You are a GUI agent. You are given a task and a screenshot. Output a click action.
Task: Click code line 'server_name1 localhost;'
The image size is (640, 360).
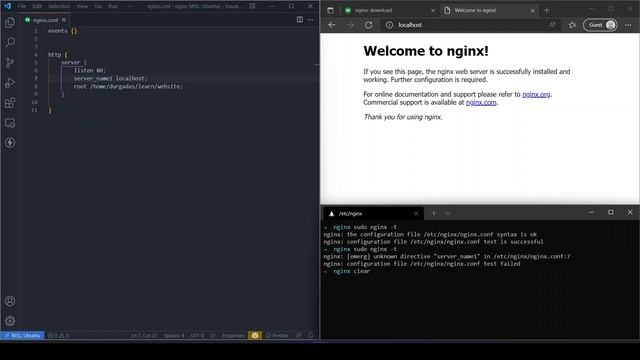click(x=110, y=78)
